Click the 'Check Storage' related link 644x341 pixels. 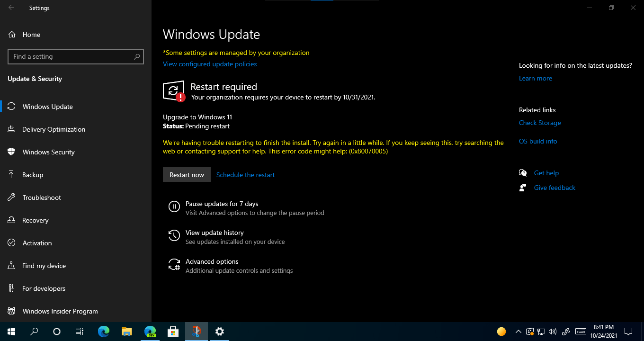(540, 123)
